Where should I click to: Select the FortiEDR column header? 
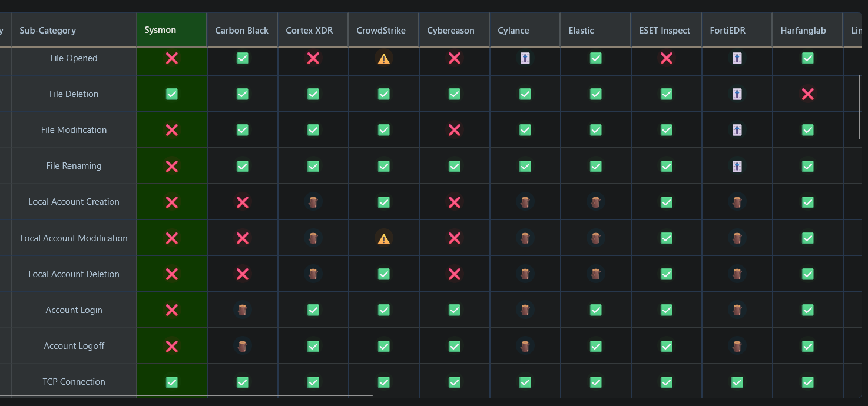[737, 30]
